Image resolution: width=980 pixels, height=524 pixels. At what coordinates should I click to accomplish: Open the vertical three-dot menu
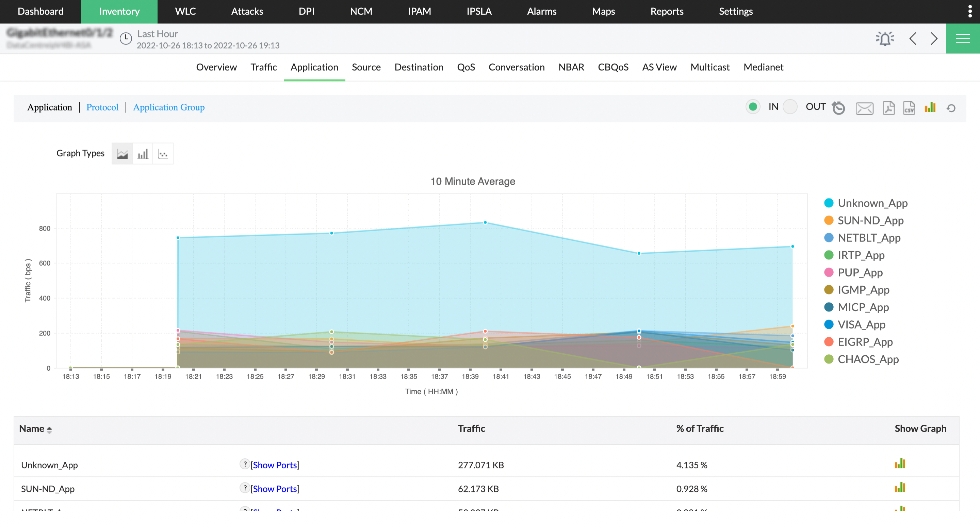970,12
